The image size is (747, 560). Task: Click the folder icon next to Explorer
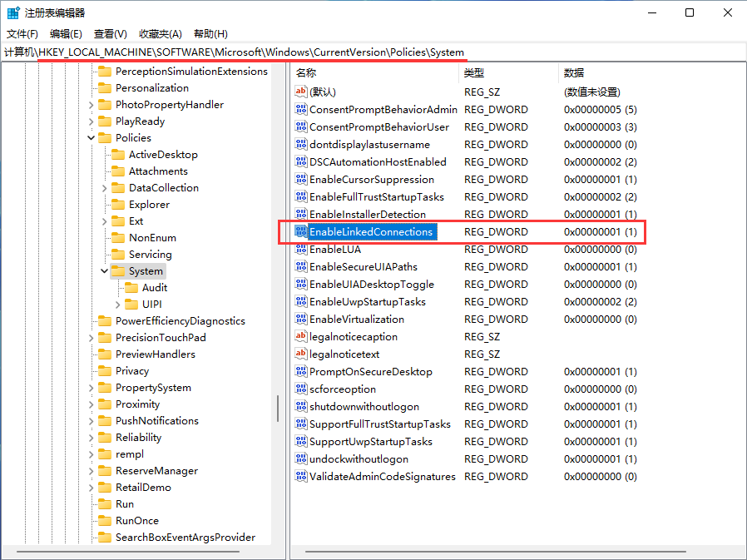pos(117,205)
